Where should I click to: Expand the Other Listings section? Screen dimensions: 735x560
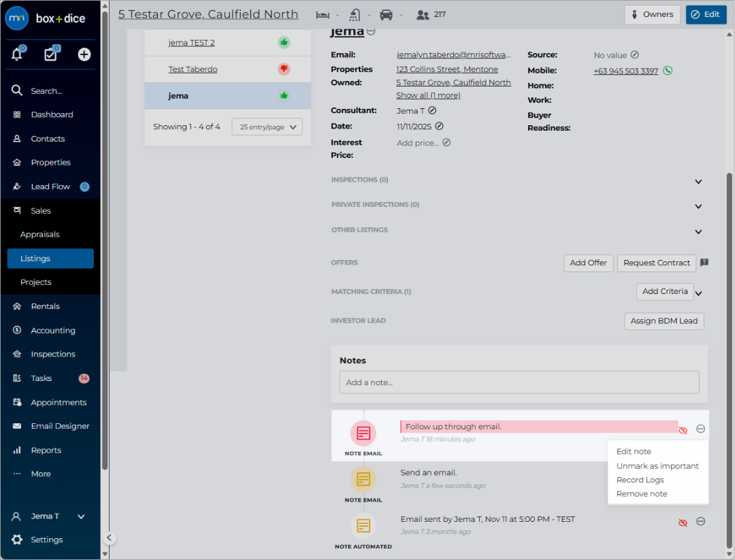click(698, 232)
